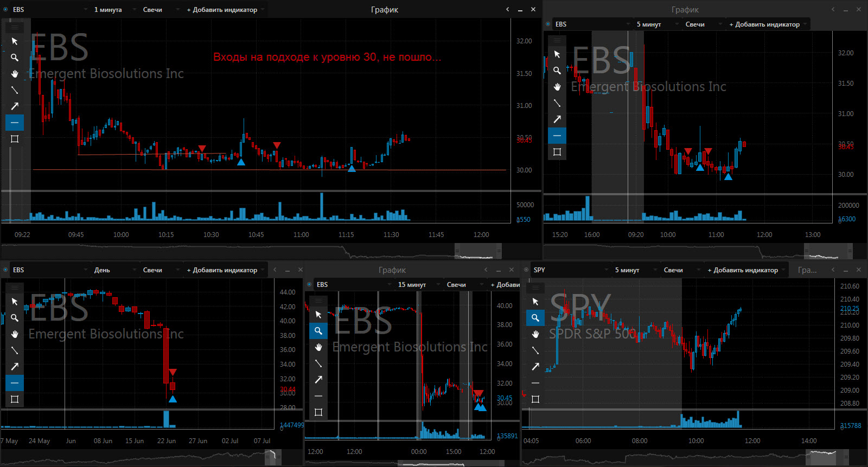Open the EBS ticker dropdown in 1-minute chart

49,10
